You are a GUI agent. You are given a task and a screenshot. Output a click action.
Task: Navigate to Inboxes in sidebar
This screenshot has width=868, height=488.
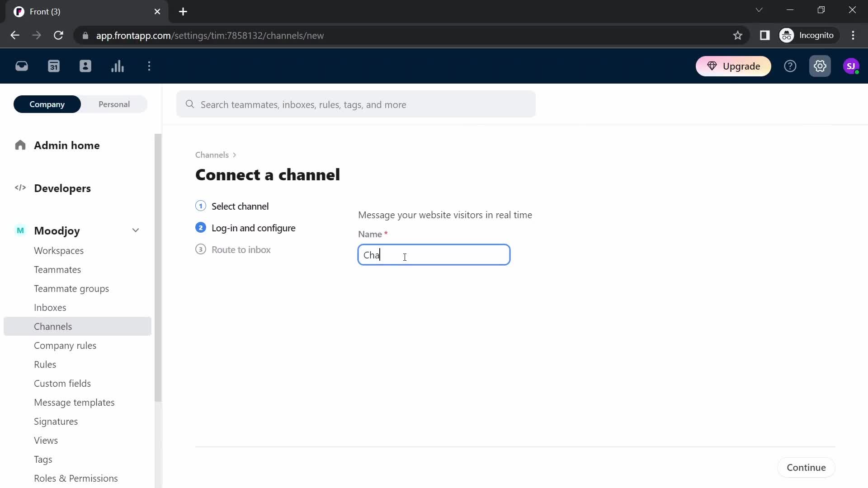(50, 307)
